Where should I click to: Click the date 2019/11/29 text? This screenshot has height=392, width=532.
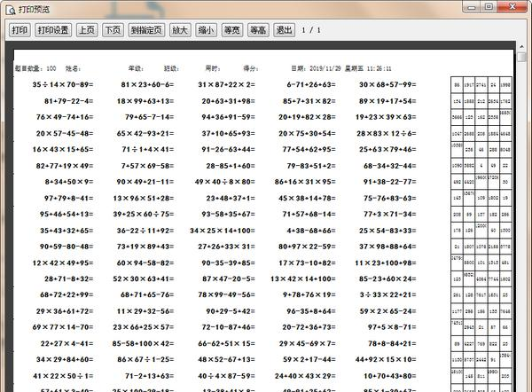(325, 68)
